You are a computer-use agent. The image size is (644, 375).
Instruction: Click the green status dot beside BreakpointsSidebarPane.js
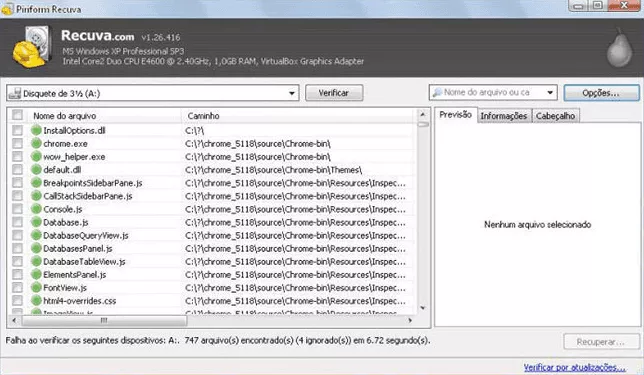click(x=36, y=183)
